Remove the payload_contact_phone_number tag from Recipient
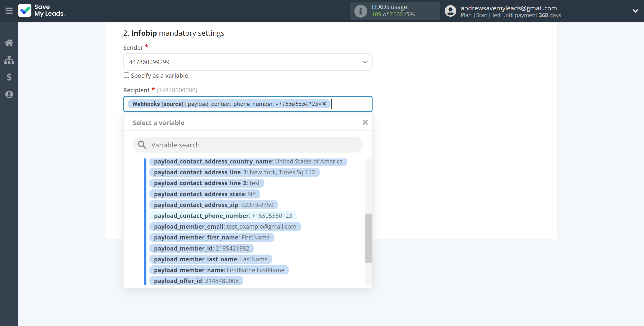 click(324, 104)
